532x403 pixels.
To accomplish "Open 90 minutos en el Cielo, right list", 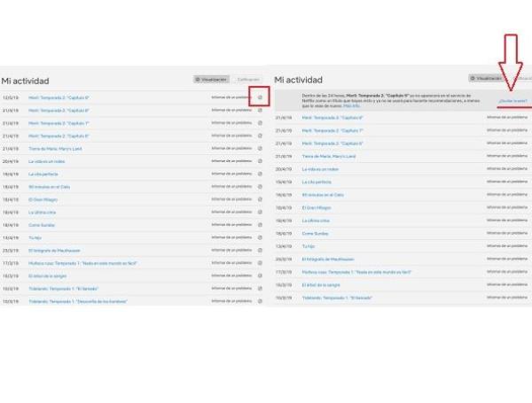I will (323, 195).
